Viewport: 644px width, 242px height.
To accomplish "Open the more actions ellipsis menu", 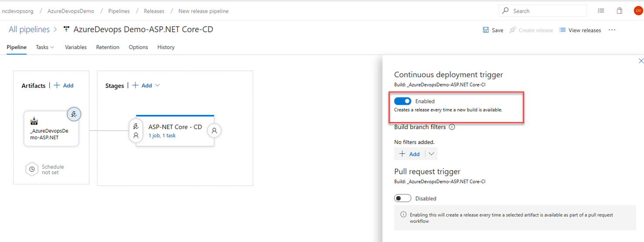I will click(x=612, y=30).
